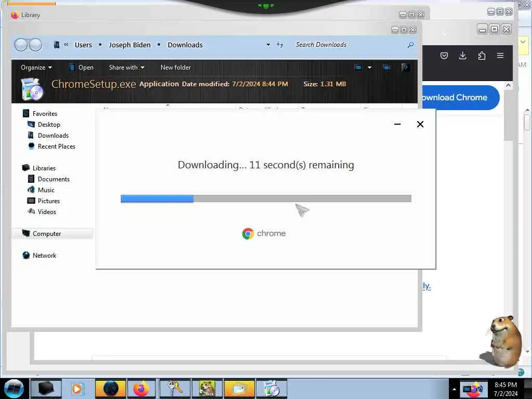Click Download Chrome button in Firefox

coord(461,98)
